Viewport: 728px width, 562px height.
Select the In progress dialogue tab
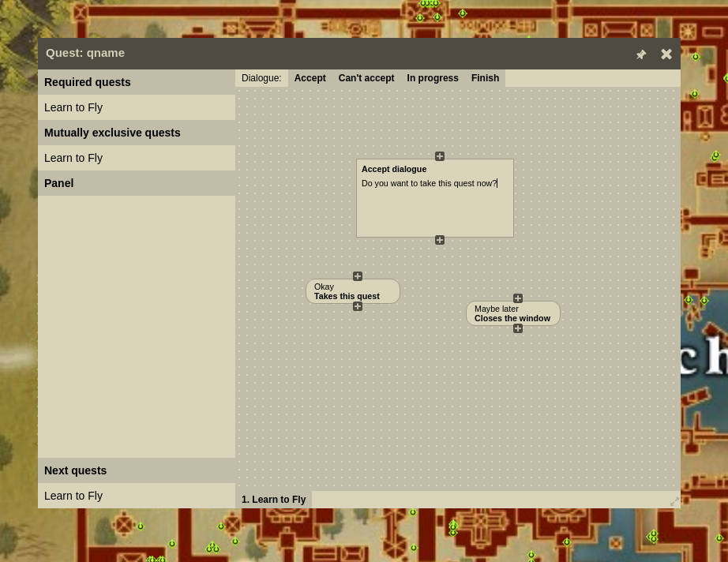(432, 78)
